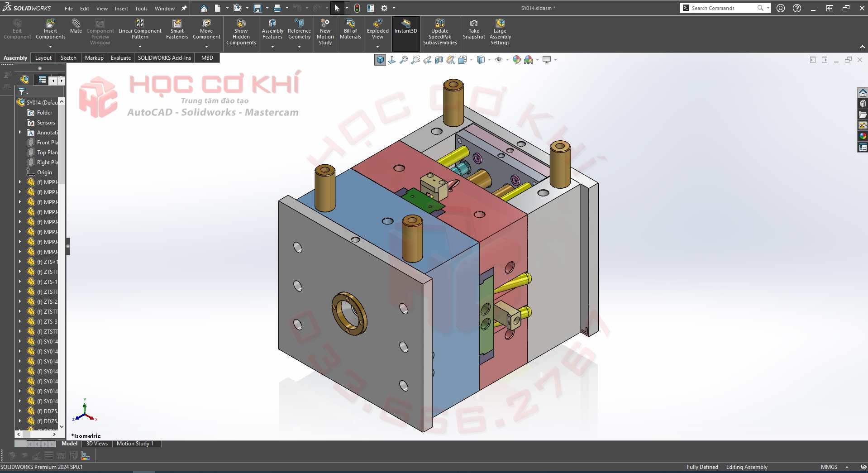Click the FeatureManager filter funnel
Screen dimensions: 868x473
pos(22,92)
